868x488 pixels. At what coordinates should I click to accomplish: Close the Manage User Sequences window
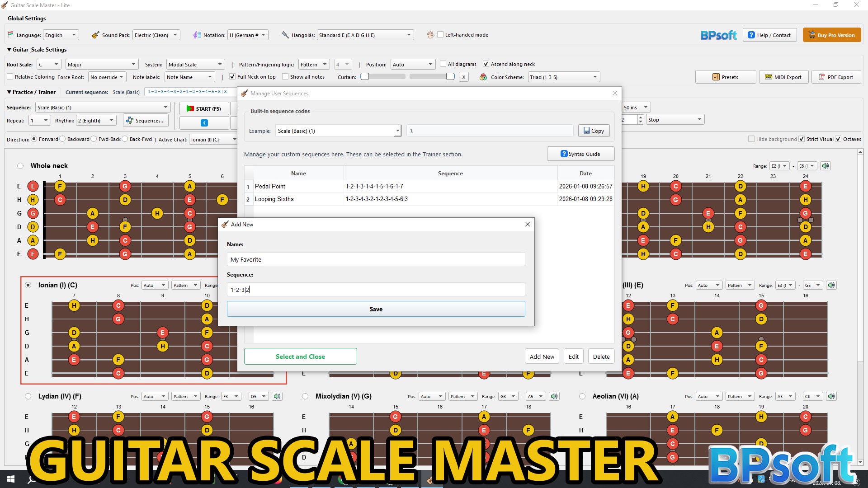pos(614,93)
